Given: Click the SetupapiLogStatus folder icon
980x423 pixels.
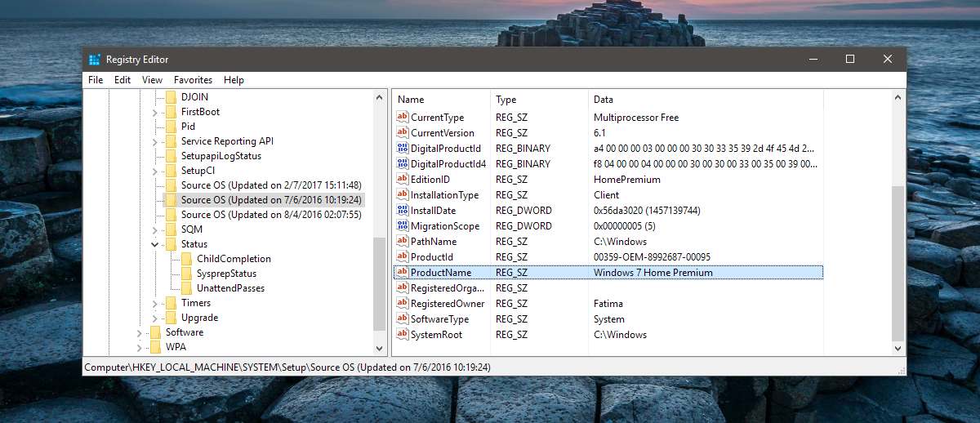Looking at the screenshot, I should coord(171,156).
